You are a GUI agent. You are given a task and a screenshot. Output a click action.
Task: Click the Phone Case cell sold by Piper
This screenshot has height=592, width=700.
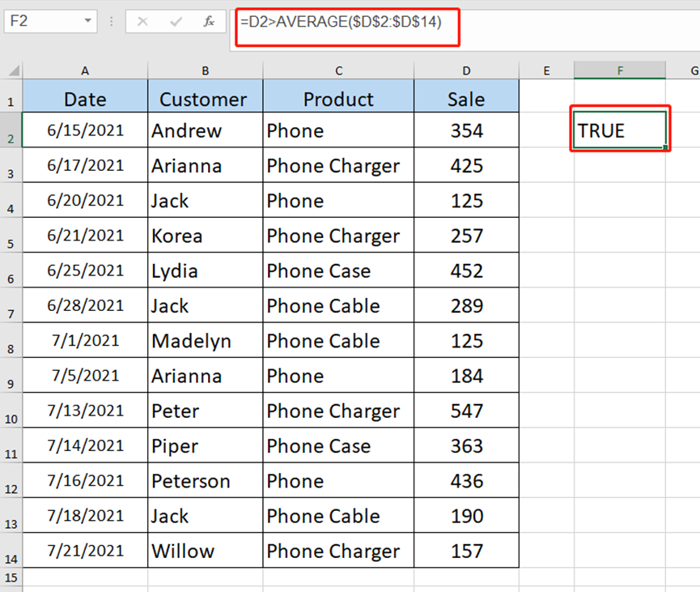[338, 445]
